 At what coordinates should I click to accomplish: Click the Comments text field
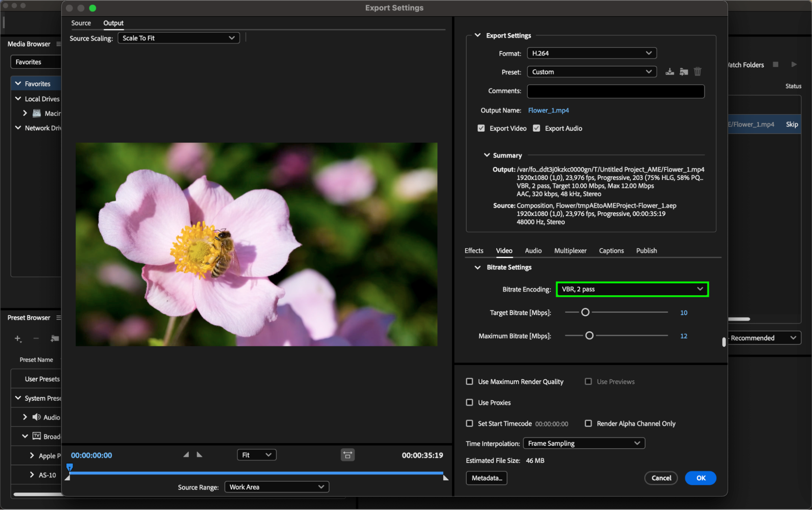615,91
